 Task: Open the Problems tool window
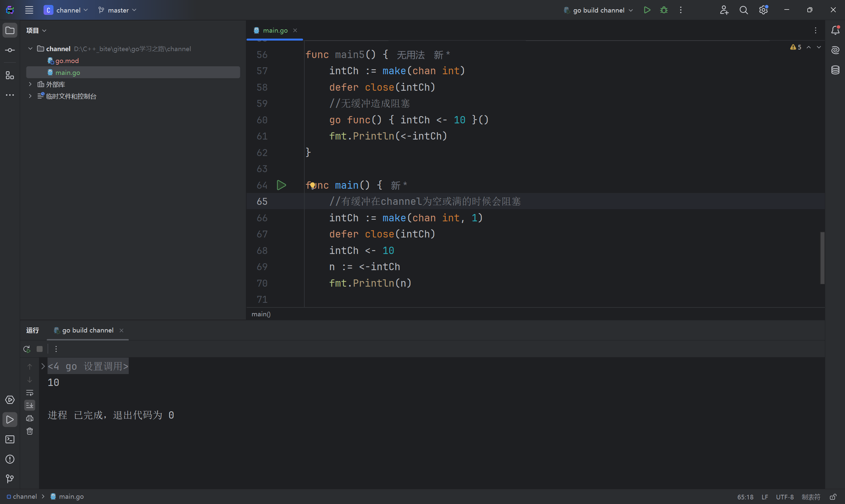coord(10,459)
